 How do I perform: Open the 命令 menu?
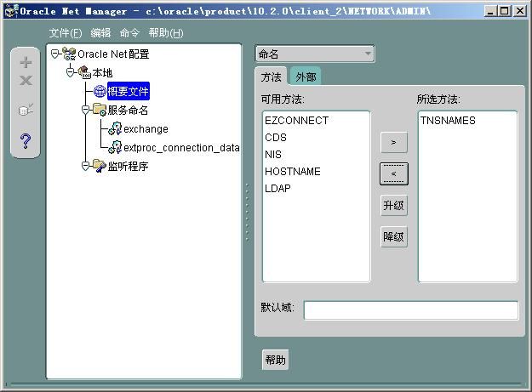[129, 33]
